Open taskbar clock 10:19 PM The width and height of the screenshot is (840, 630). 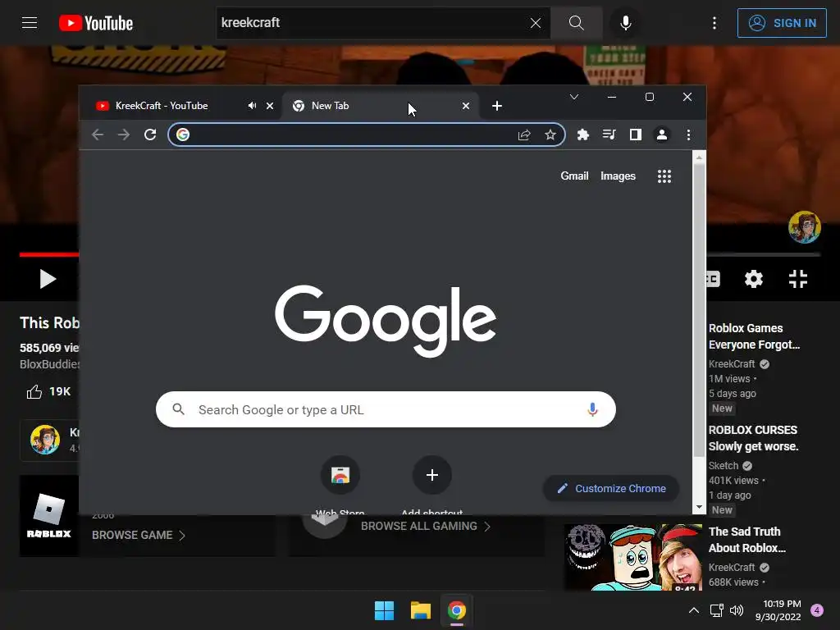pos(778,610)
